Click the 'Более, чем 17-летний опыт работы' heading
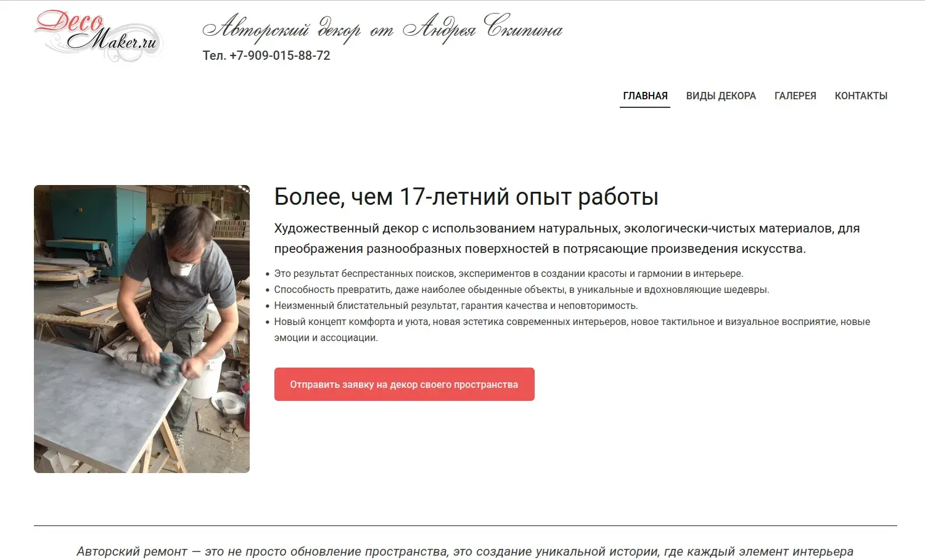Image resolution: width=925 pixels, height=560 pixels. pyautogui.click(x=466, y=197)
